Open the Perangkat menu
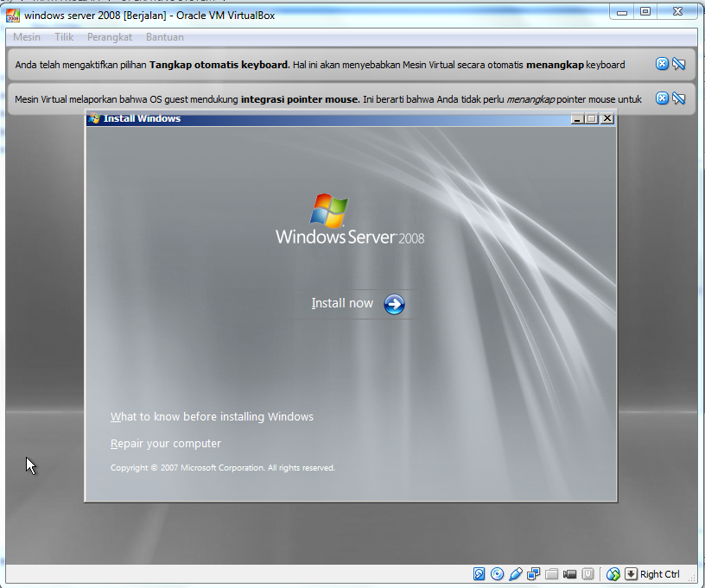705x588 pixels. pyautogui.click(x=109, y=37)
